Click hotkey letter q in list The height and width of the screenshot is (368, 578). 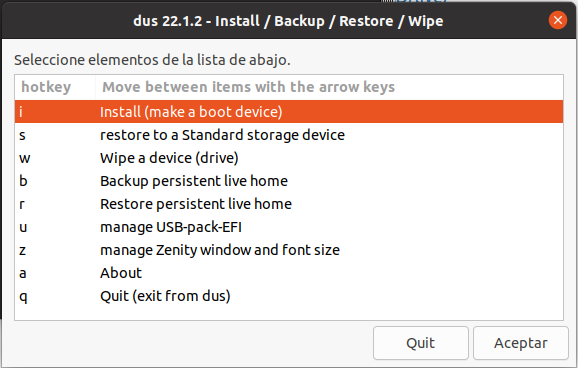pos(23,297)
